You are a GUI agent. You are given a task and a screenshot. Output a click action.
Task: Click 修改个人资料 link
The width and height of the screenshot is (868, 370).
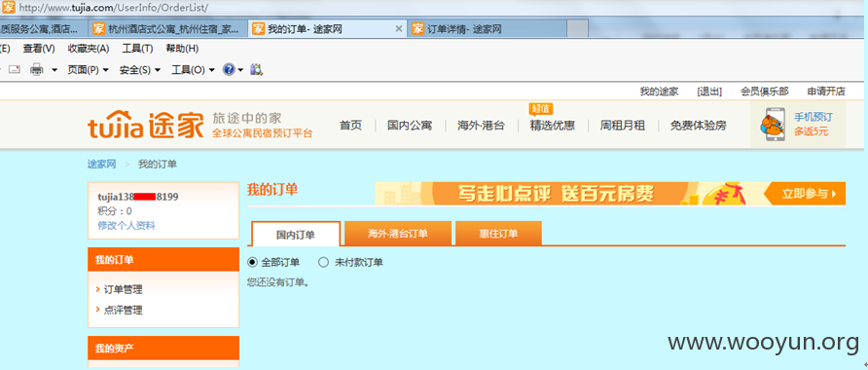point(127,226)
